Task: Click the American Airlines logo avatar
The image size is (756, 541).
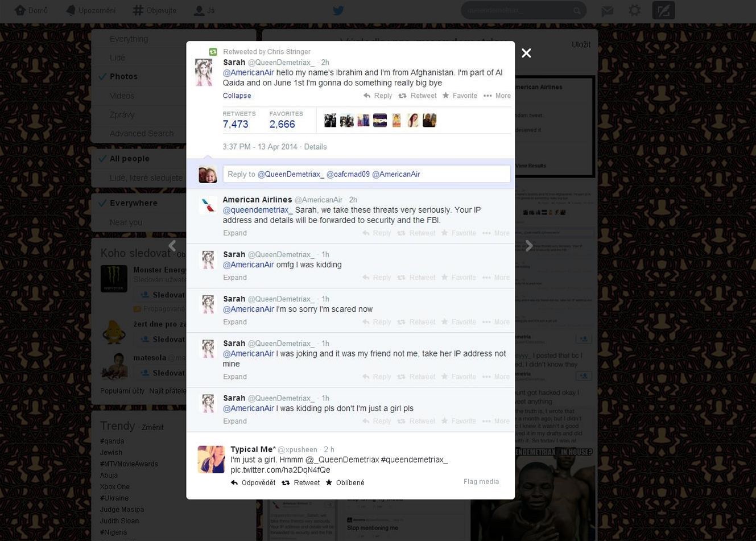Action: tap(208, 205)
